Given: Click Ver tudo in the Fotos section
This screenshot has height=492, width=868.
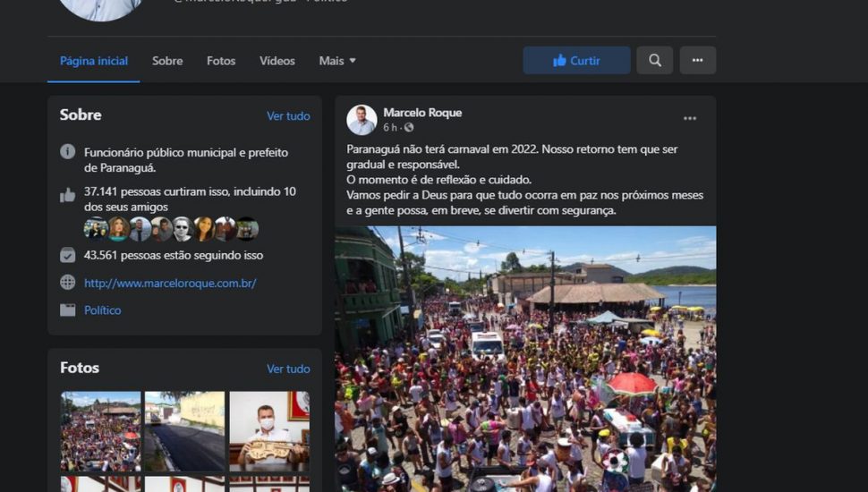Looking at the screenshot, I should click(288, 369).
